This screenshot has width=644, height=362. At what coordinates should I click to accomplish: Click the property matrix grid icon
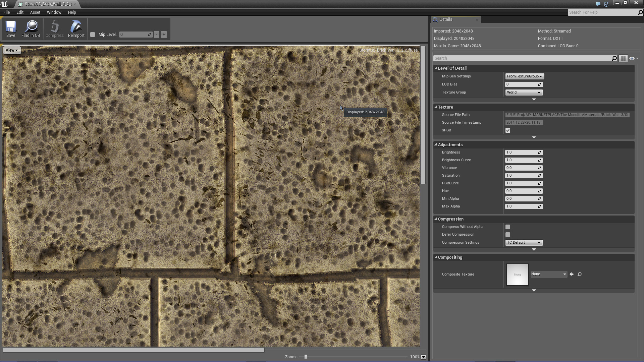point(623,58)
